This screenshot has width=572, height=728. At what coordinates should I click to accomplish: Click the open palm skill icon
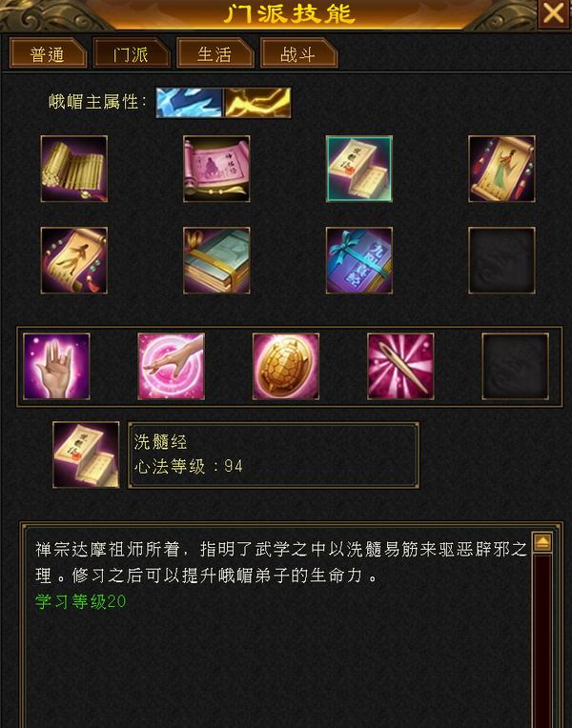click(56, 366)
